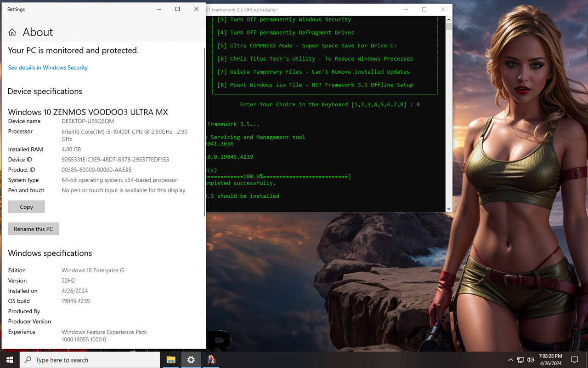Open notification center icon
This screenshot has width=588, height=368.
tap(574, 360)
